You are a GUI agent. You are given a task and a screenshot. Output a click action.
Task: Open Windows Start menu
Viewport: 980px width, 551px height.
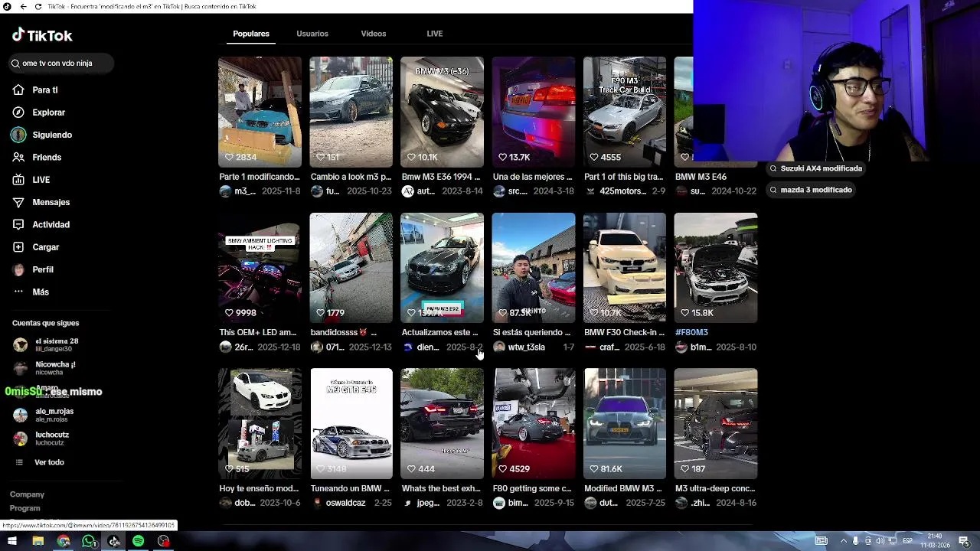tap(11, 541)
